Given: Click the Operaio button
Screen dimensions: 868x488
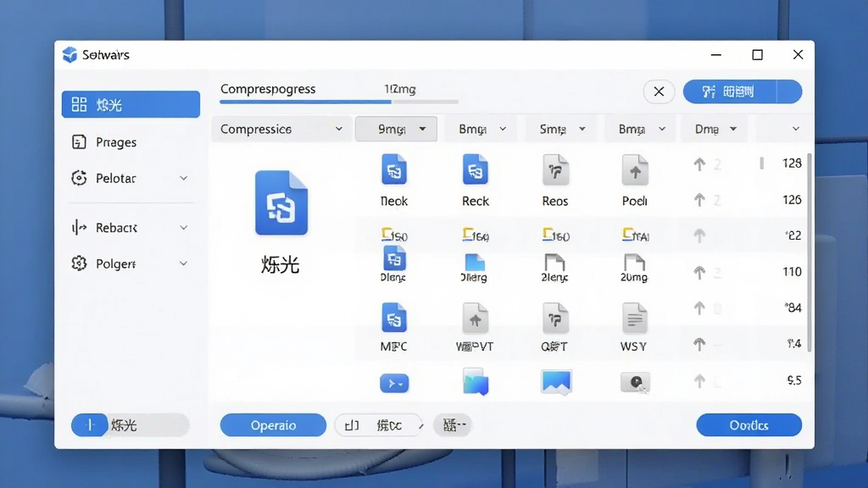Looking at the screenshot, I should (x=274, y=425).
